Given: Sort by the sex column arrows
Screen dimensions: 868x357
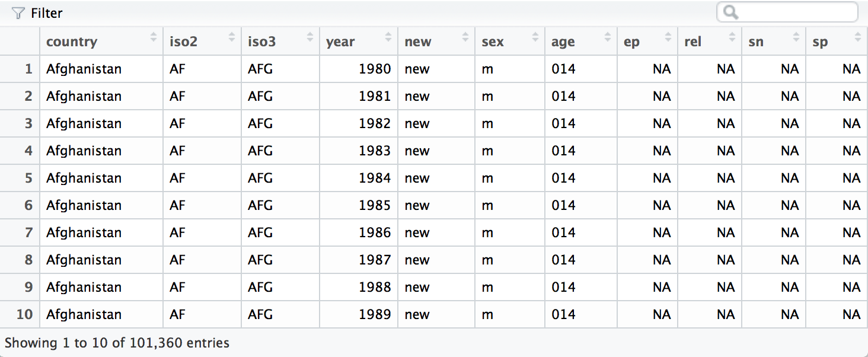Looking at the screenshot, I should pos(535,37).
